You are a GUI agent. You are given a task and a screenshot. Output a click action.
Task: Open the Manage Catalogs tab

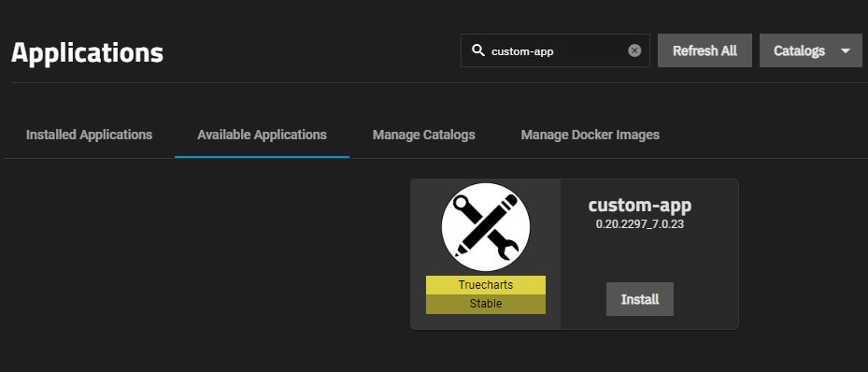coord(424,135)
